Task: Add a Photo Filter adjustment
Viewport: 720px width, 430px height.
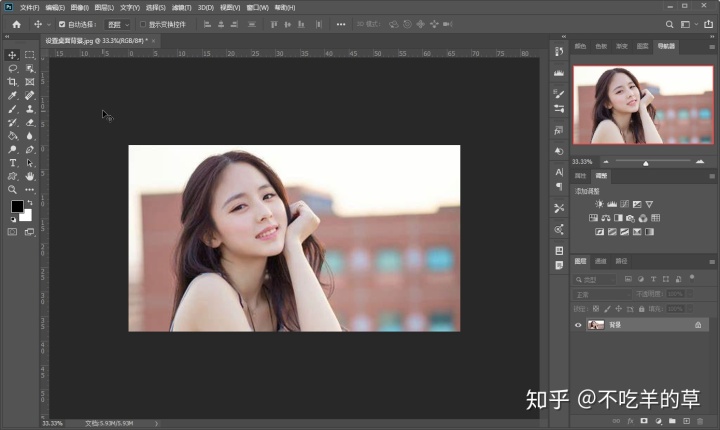Action: [630, 218]
